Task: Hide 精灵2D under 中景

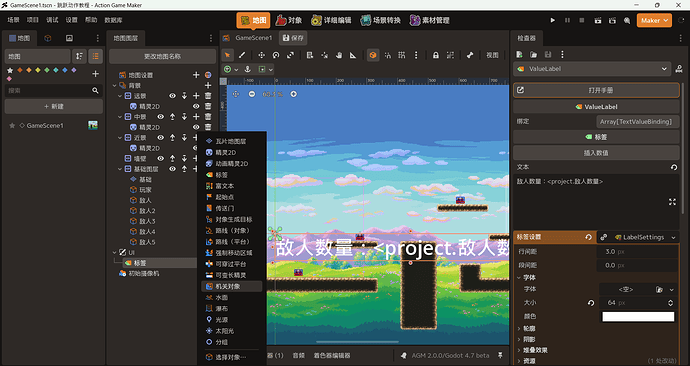Action: click(x=196, y=127)
